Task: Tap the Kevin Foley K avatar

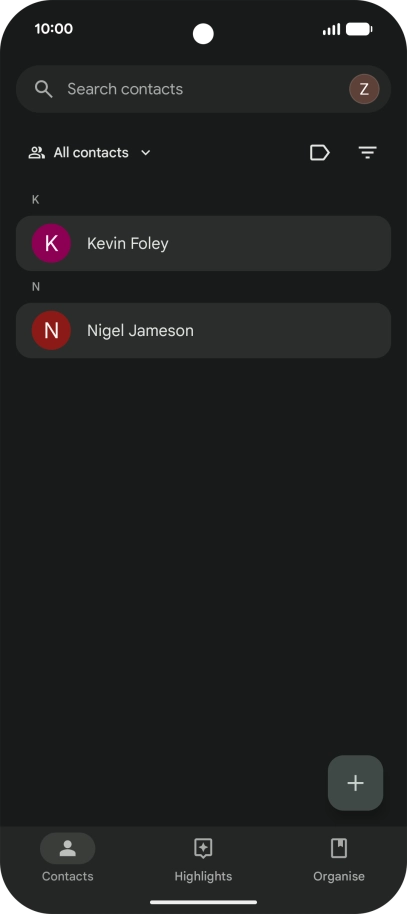Action: pos(51,244)
